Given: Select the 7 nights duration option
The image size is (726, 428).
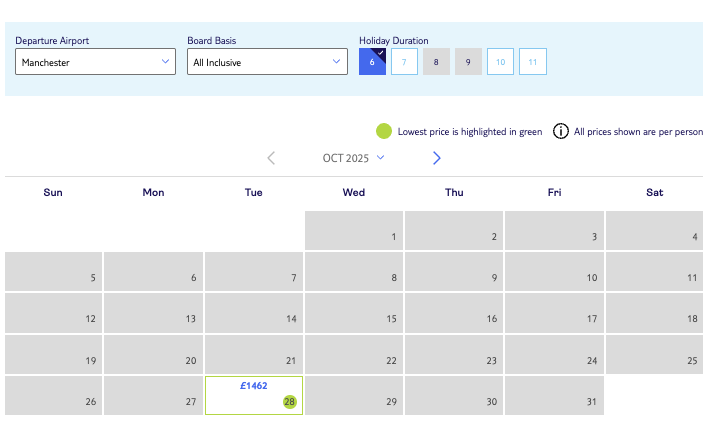Looking at the screenshot, I should pyautogui.click(x=404, y=62).
